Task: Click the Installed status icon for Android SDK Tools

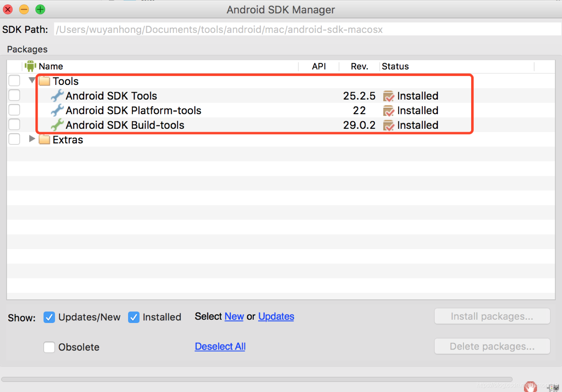Action: coord(388,96)
